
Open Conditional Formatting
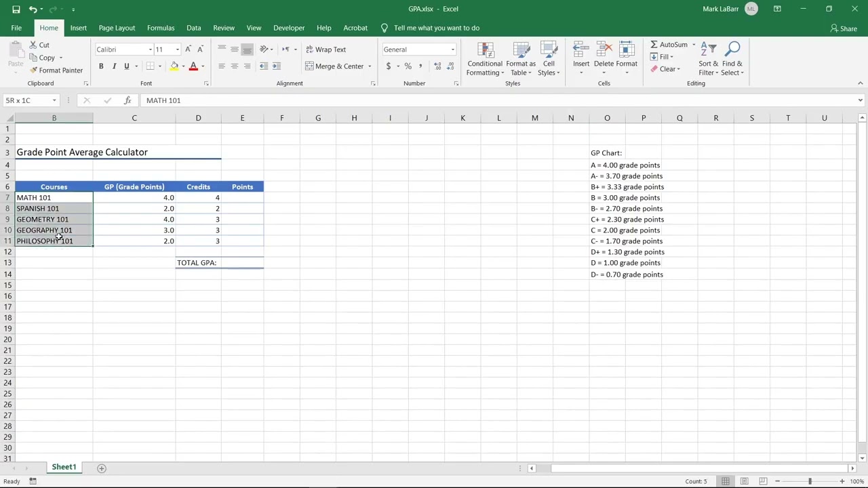pyautogui.click(x=485, y=58)
